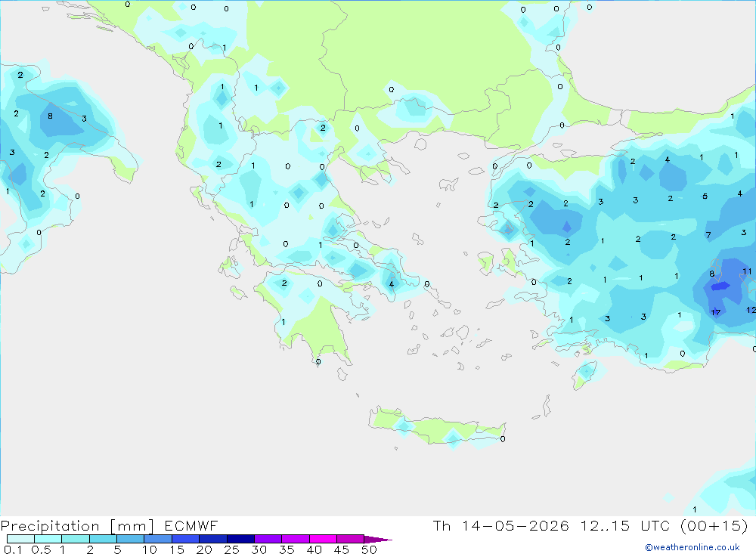Select the 0.5–1 mm legend color swatch
756x554 pixels.
[x=48, y=539]
